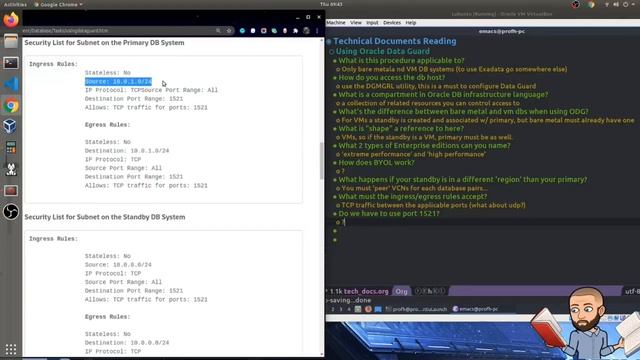Click Activities in the top bar
Screen dimensions: 640x360
15,4
